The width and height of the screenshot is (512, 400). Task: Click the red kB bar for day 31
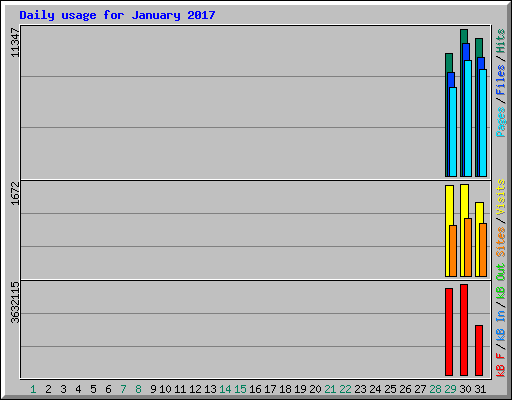pyautogui.click(x=479, y=350)
